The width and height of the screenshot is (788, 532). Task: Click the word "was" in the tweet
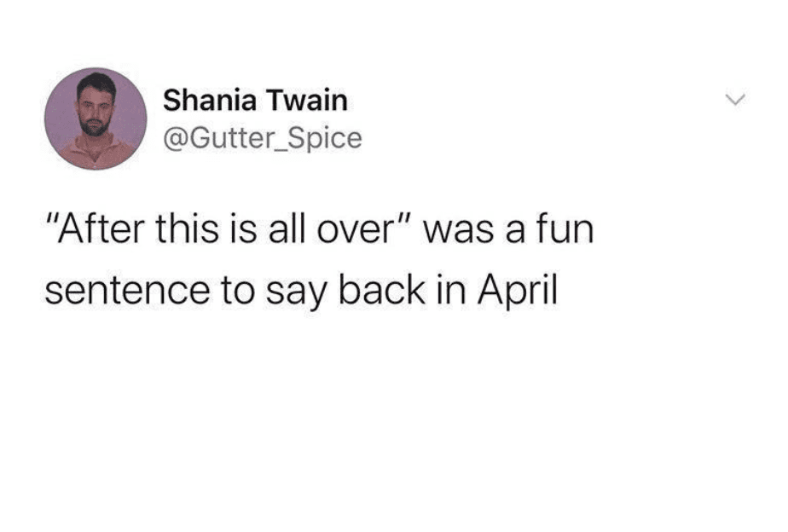click(x=458, y=232)
